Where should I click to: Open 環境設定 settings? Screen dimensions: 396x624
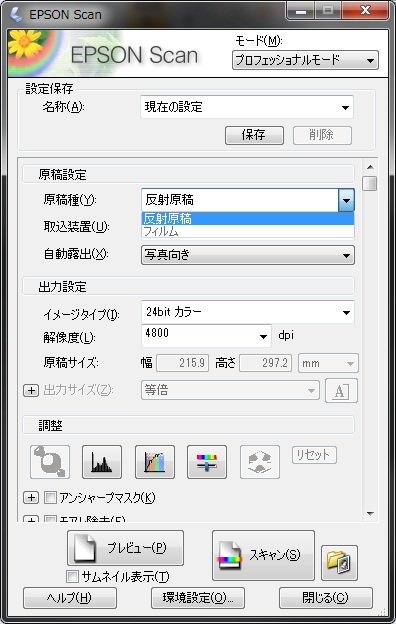pyautogui.click(x=198, y=598)
